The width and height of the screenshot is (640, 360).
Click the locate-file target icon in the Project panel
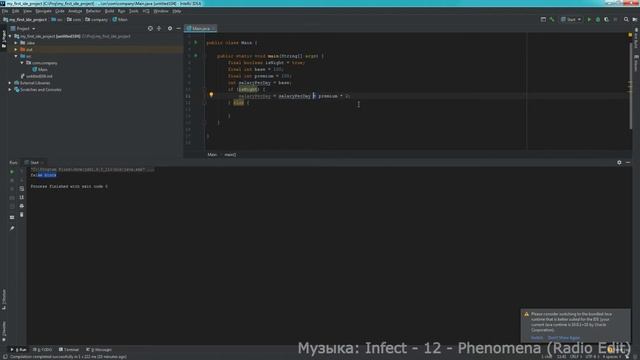pyautogui.click(x=150, y=29)
